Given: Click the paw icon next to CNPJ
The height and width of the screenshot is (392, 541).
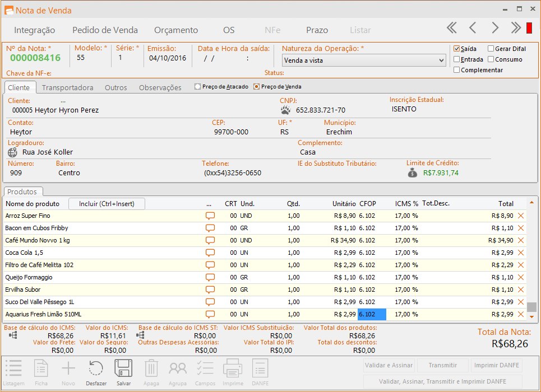Looking at the screenshot, I should (286, 110).
